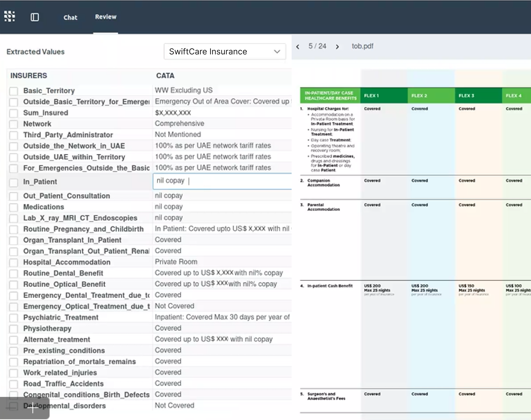The width and height of the screenshot is (531, 420).
Task: Go to previous PDF page arrow
Action: (298, 47)
